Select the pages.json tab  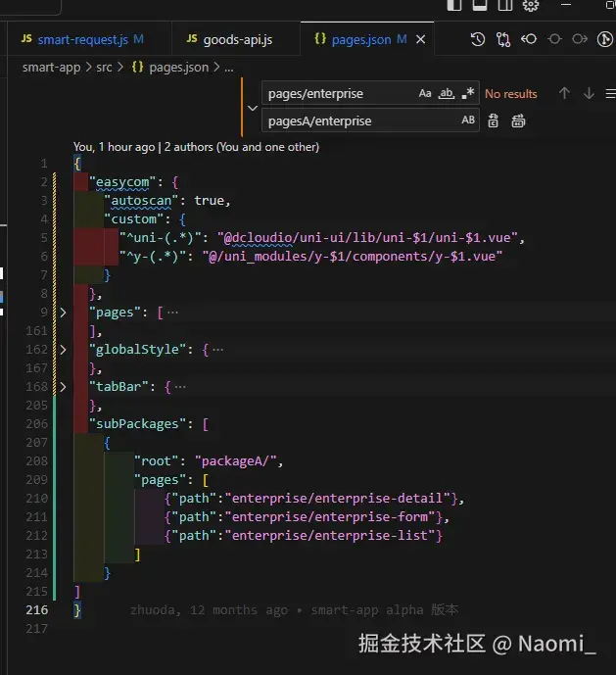point(360,39)
